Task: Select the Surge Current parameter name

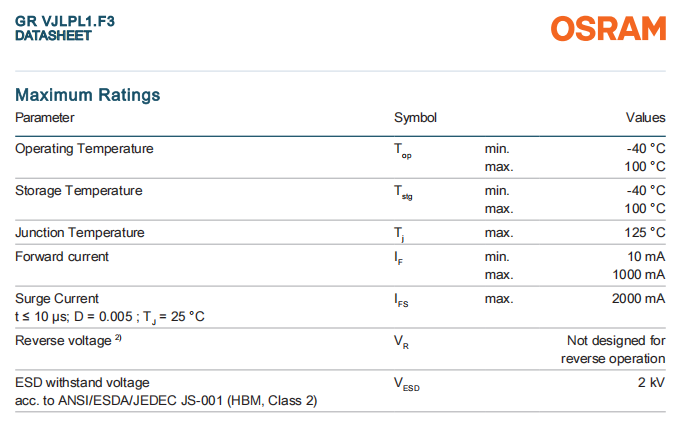Action: [57, 299]
